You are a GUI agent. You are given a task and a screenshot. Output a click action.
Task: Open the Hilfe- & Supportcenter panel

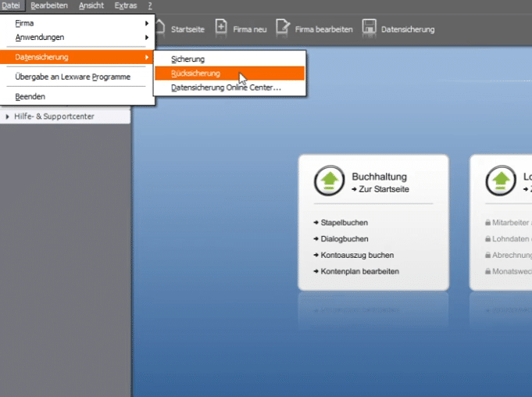click(65, 116)
